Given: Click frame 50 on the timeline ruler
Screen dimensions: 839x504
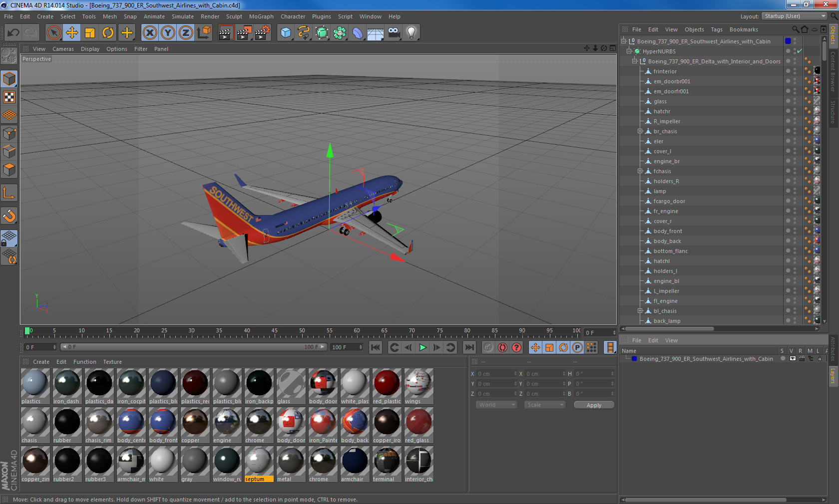Looking at the screenshot, I should (x=302, y=331).
